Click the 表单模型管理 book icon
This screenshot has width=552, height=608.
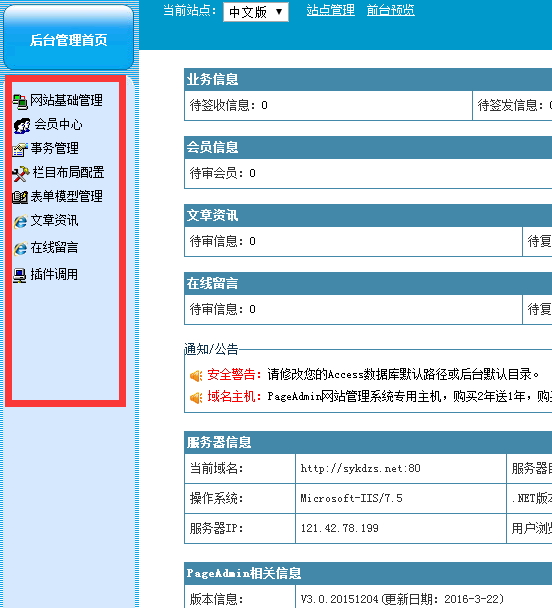pyautogui.click(x=20, y=197)
